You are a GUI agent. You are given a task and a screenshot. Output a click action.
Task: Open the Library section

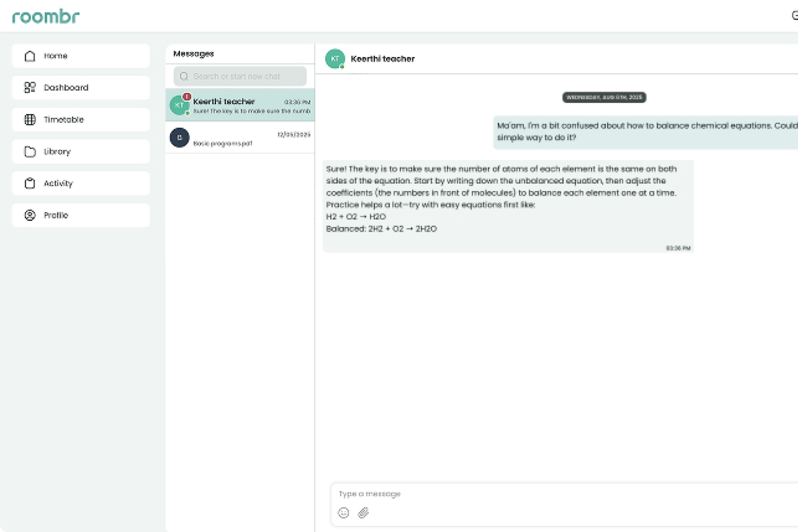coord(81,151)
